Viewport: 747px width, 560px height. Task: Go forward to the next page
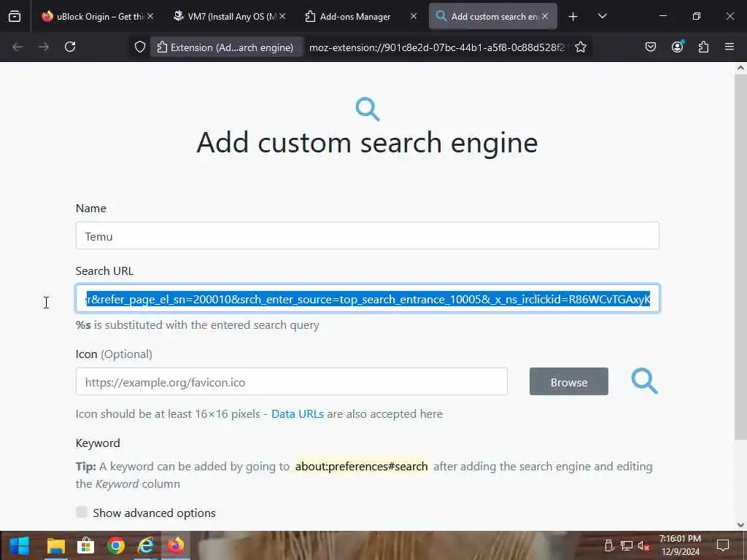pos(43,47)
